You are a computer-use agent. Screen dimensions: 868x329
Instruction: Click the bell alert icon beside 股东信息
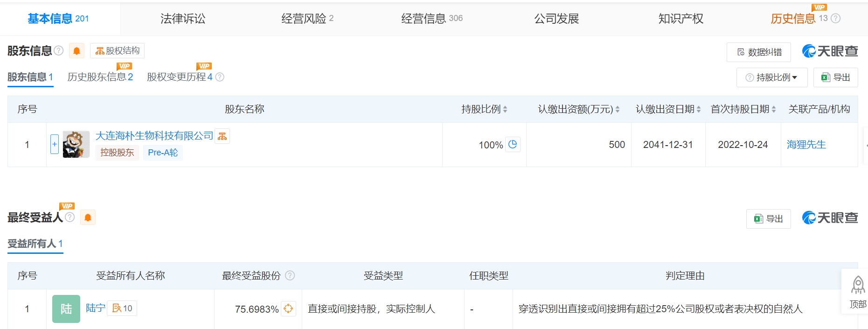coord(76,51)
